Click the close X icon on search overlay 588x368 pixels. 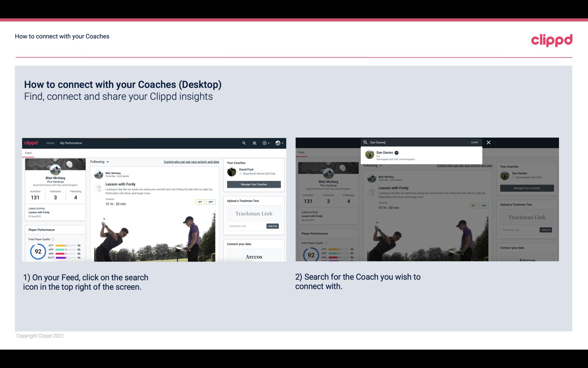(x=488, y=142)
